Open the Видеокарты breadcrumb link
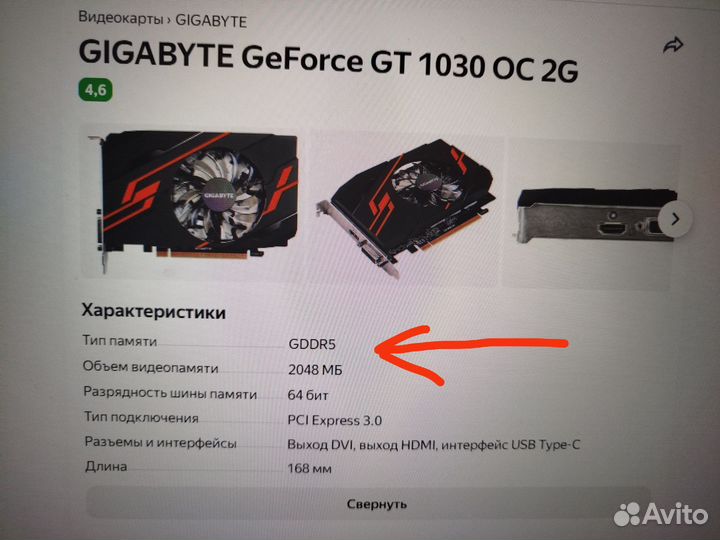Image resolution: width=720 pixels, height=540 pixels. pyautogui.click(x=121, y=18)
